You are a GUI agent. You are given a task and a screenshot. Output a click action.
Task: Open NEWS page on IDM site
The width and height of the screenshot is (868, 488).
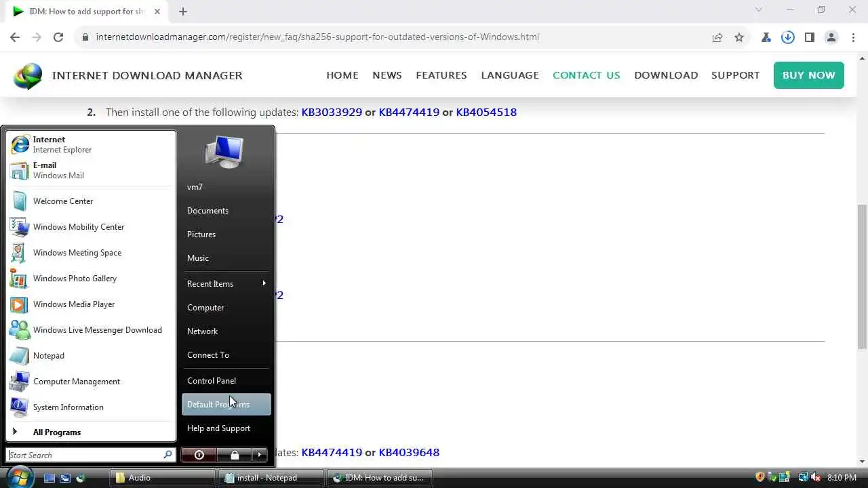coord(387,75)
